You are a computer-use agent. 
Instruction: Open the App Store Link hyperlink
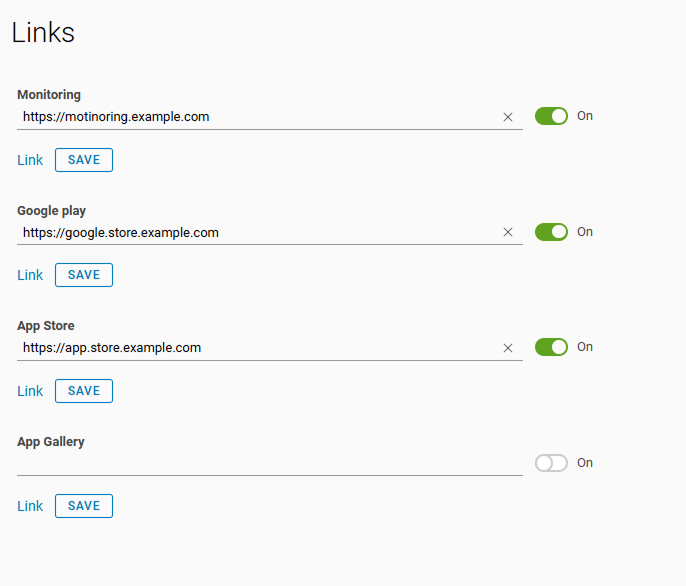tap(30, 391)
